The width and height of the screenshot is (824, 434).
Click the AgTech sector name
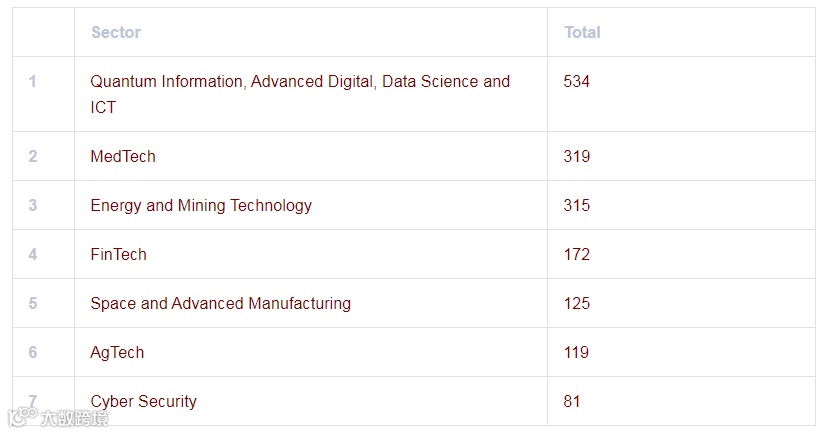[x=117, y=352]
